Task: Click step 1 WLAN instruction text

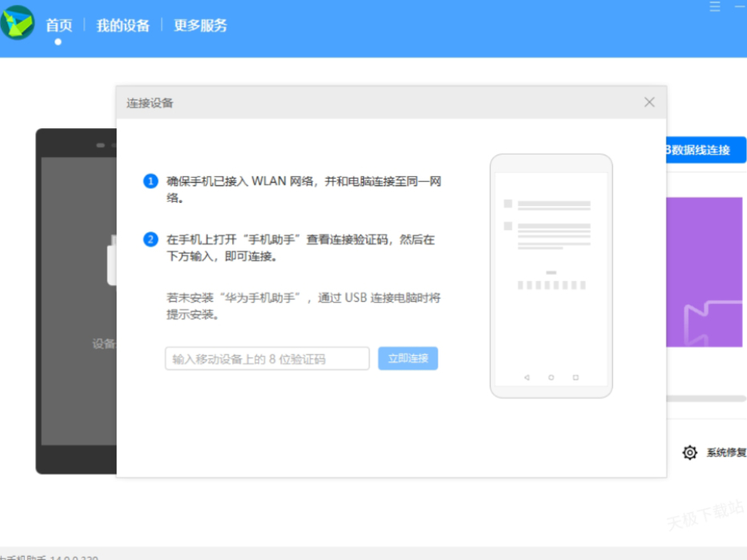Action: click(x=304, y=189)
